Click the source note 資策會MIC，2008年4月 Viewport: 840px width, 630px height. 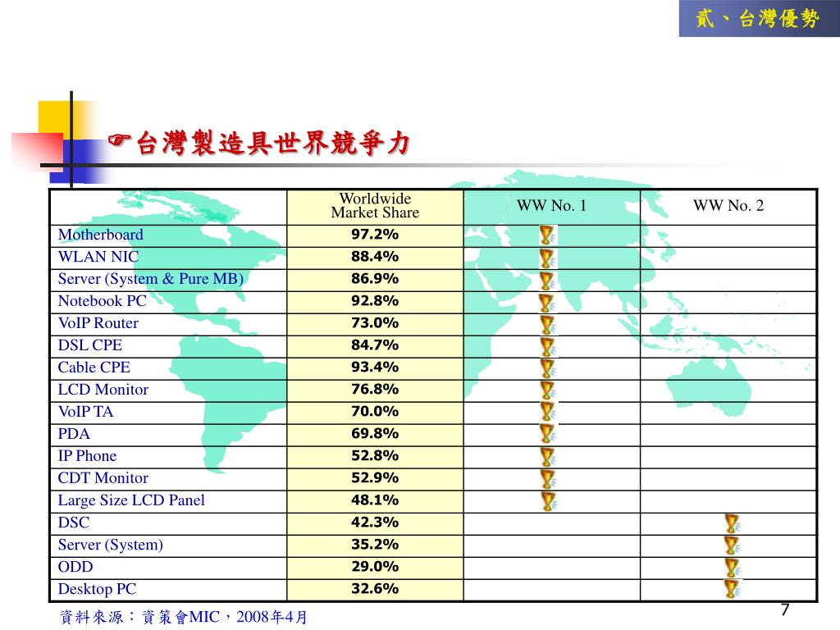click(x=183, y=617)
